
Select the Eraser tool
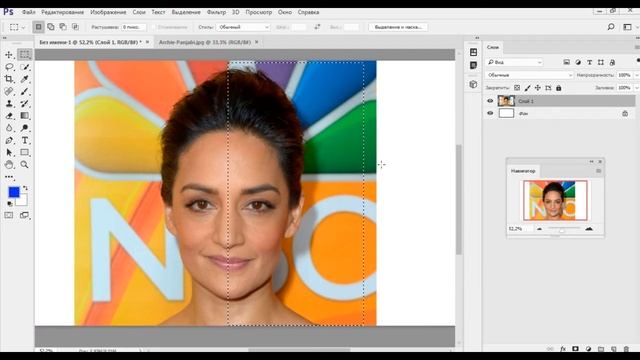coord(9,116)
